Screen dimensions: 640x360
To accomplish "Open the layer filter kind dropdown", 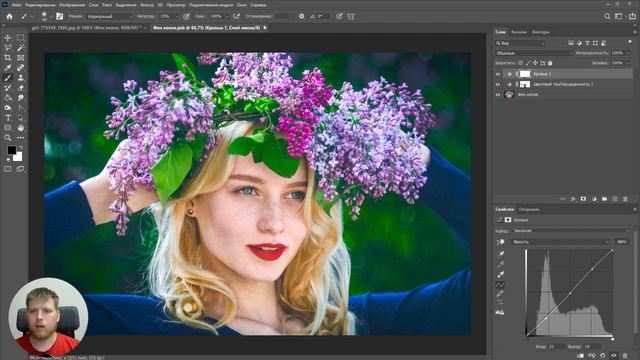I will 520,43.
